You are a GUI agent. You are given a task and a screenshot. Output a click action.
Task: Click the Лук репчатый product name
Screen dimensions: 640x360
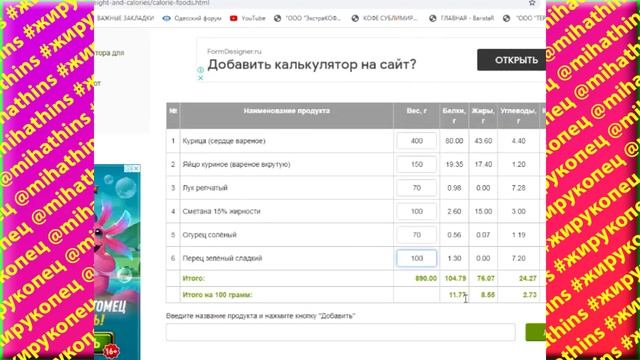tap(205, 188)
